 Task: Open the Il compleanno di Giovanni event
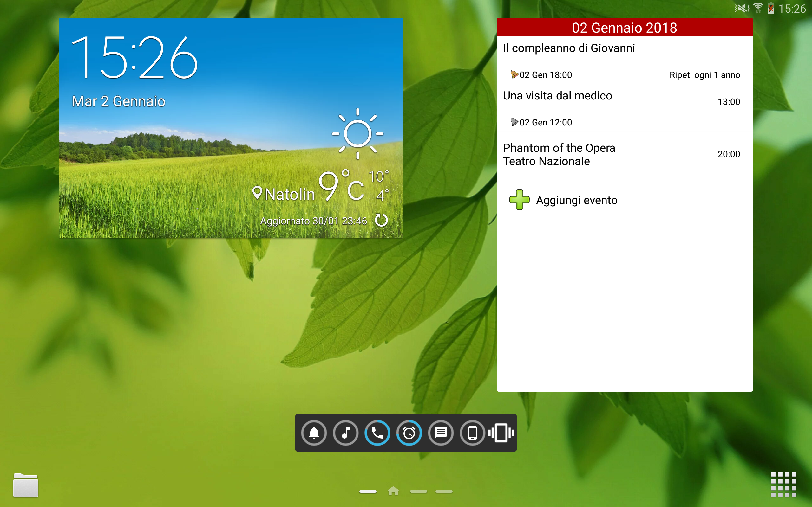[x=625, y=61]
